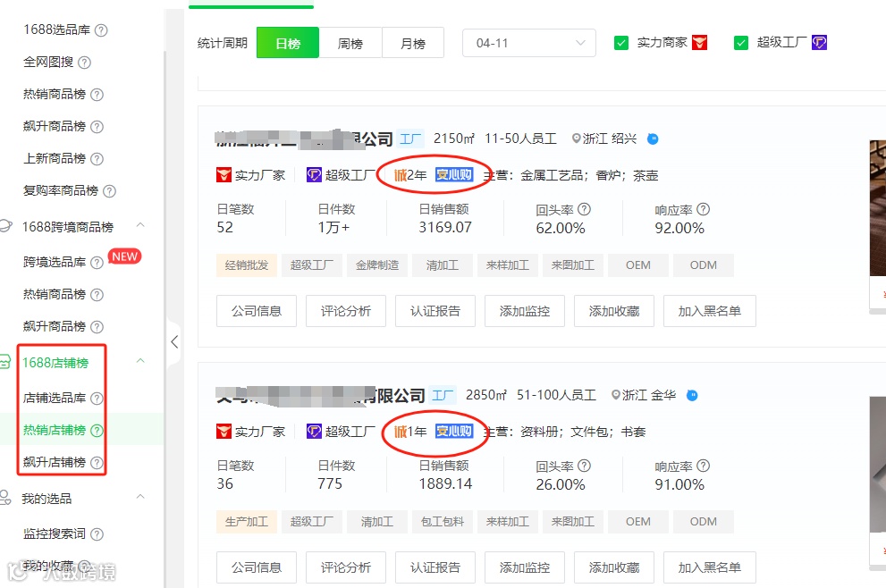Viewport: 886px width, 588px height.
Task: Collapse sidebar with left arrow handle
Action: click(x=174, y=341)
